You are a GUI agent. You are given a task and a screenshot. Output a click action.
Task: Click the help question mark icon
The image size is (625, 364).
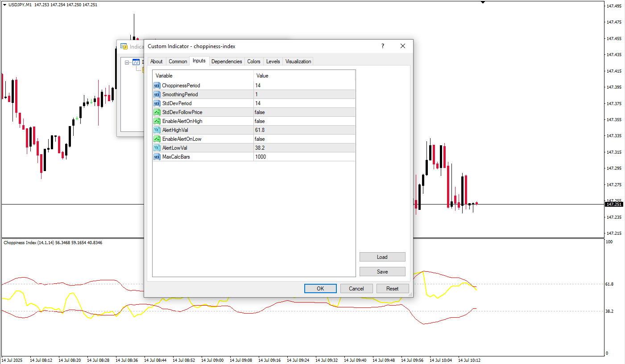pos(382,46)
